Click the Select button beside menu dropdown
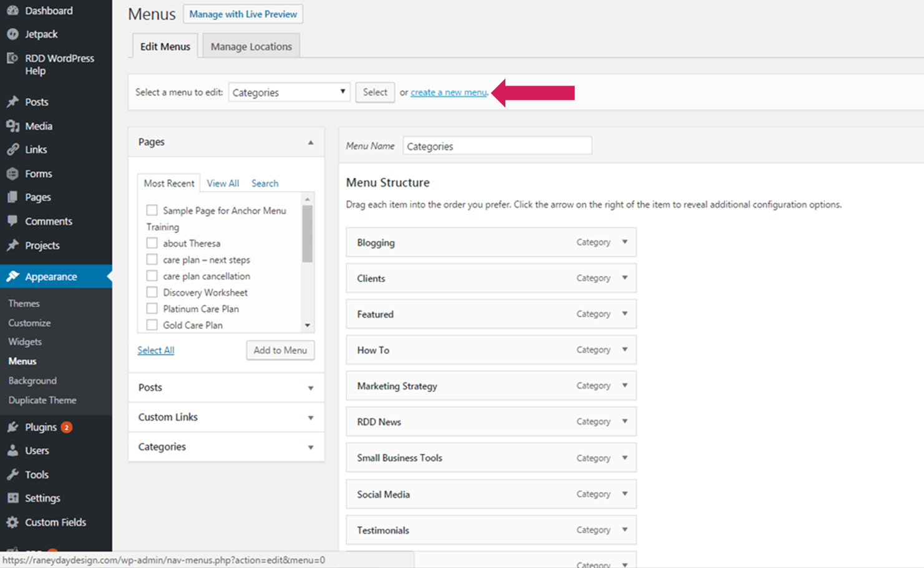Image resolution: width=924 pixels, height=568 pixels. (x=375, y=92)
